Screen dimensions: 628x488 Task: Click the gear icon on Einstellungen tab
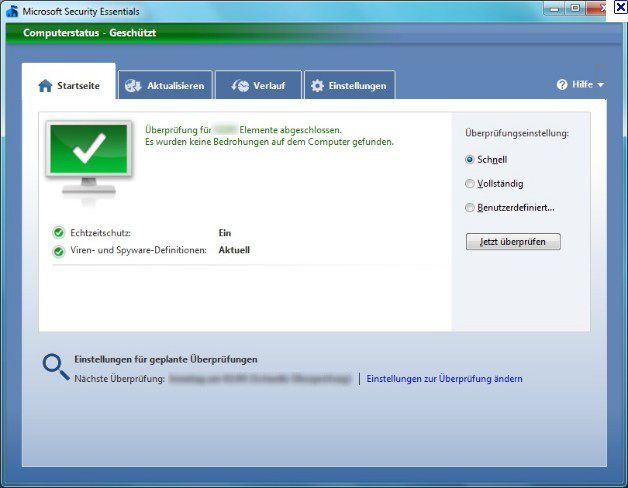pyautogui.click(x=318, y=86)
